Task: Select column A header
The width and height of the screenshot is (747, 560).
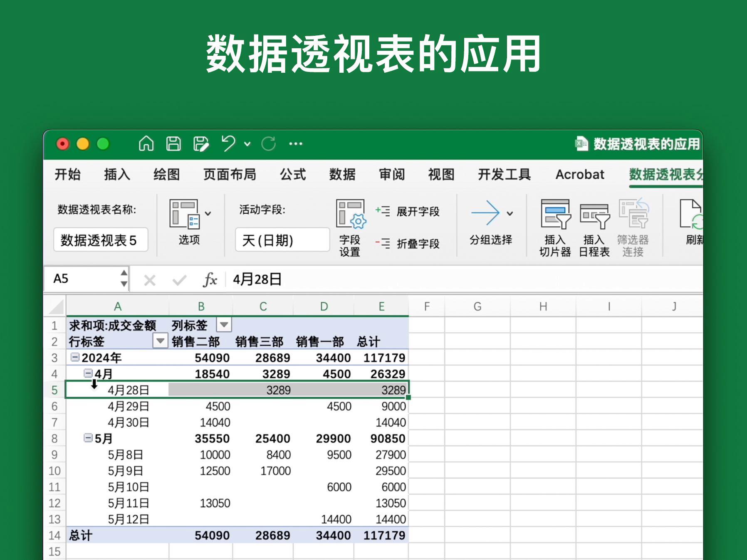Action: (x=118, y=306)
